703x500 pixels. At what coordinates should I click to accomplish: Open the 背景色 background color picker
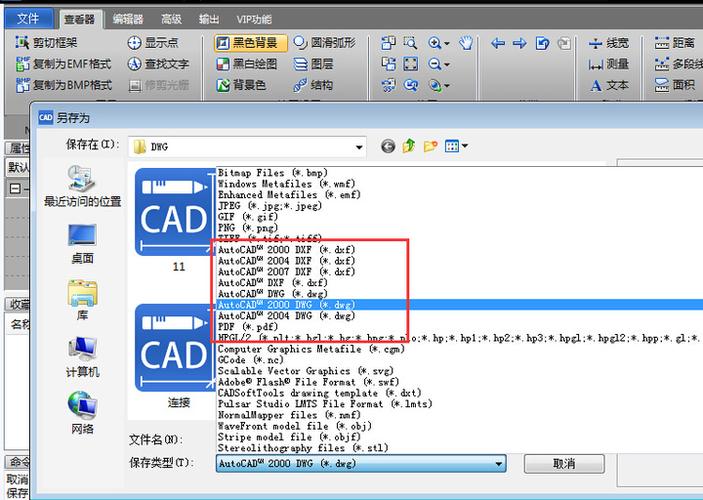241,85
